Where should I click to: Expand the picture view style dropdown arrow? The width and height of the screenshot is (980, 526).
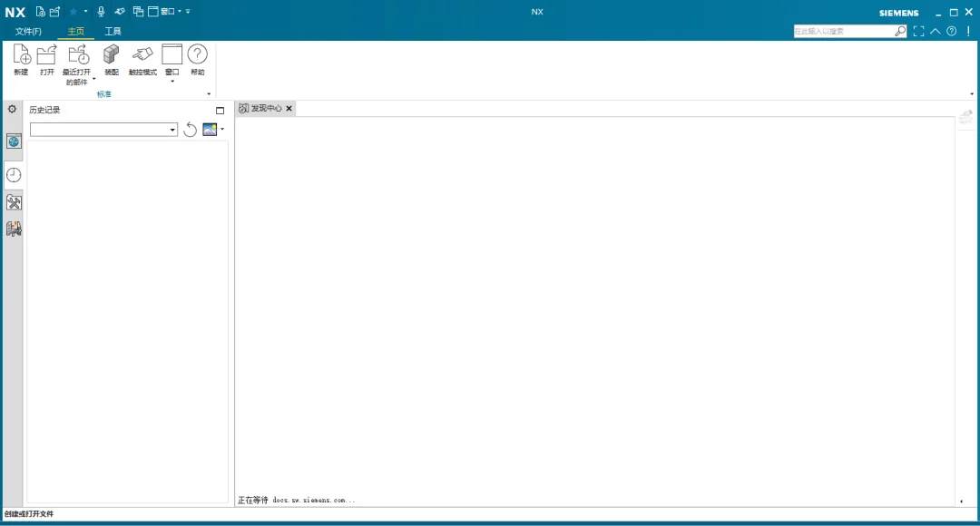click(x=222, y=130)
